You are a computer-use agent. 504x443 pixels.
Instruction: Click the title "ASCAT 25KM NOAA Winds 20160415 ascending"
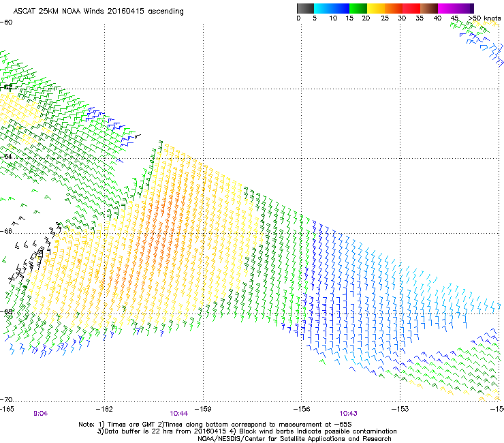point(98,12)
